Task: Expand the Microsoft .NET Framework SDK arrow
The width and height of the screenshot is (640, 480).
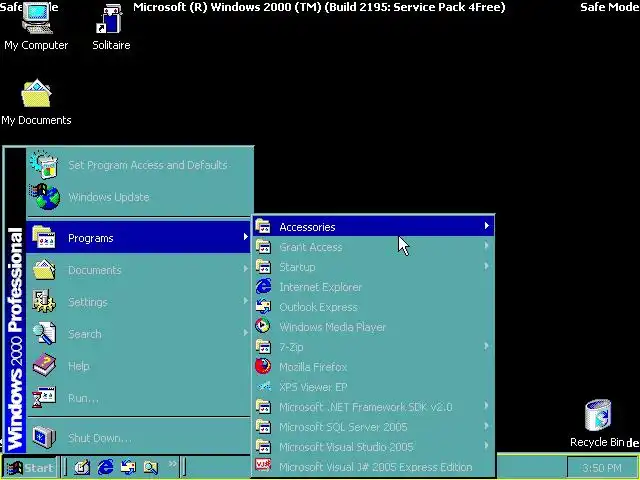Action: (x=486, y=406)
